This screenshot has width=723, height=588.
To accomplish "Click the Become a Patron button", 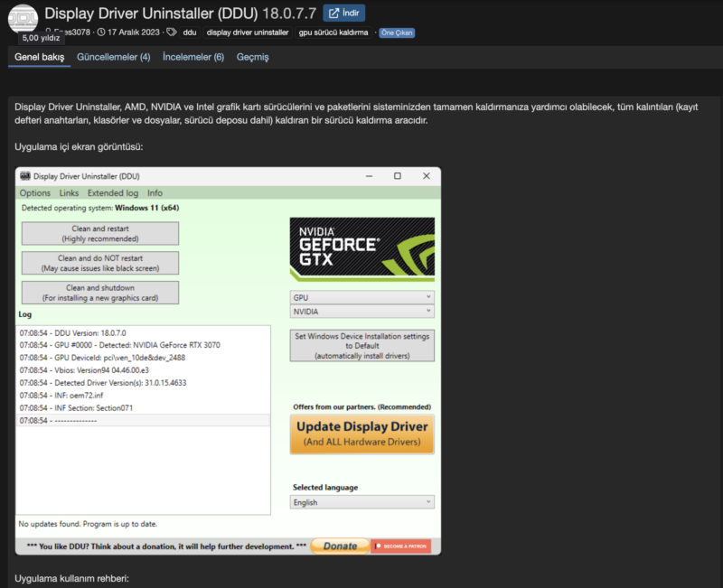I will [400, 546].
